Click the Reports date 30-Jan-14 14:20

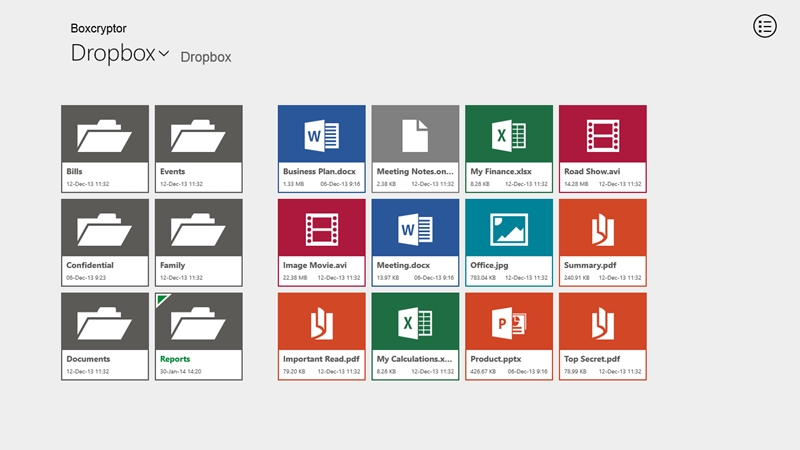pyautogui.click(x=181, y=371)
